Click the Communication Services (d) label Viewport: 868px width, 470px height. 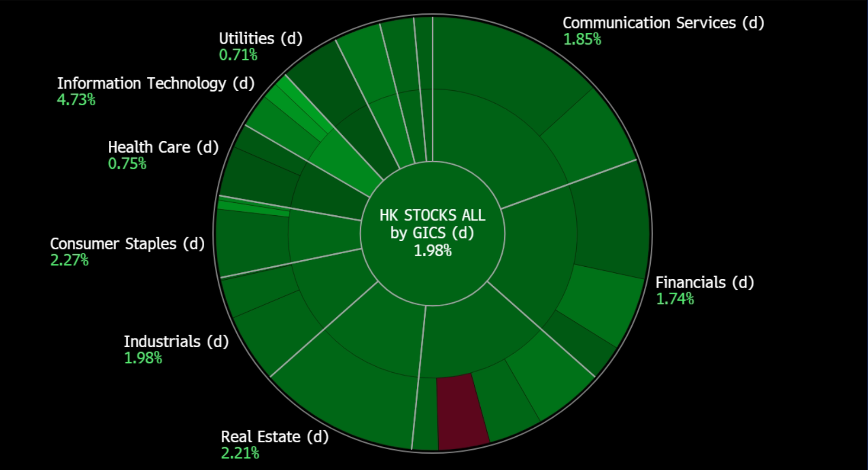[x=663, y=23]
